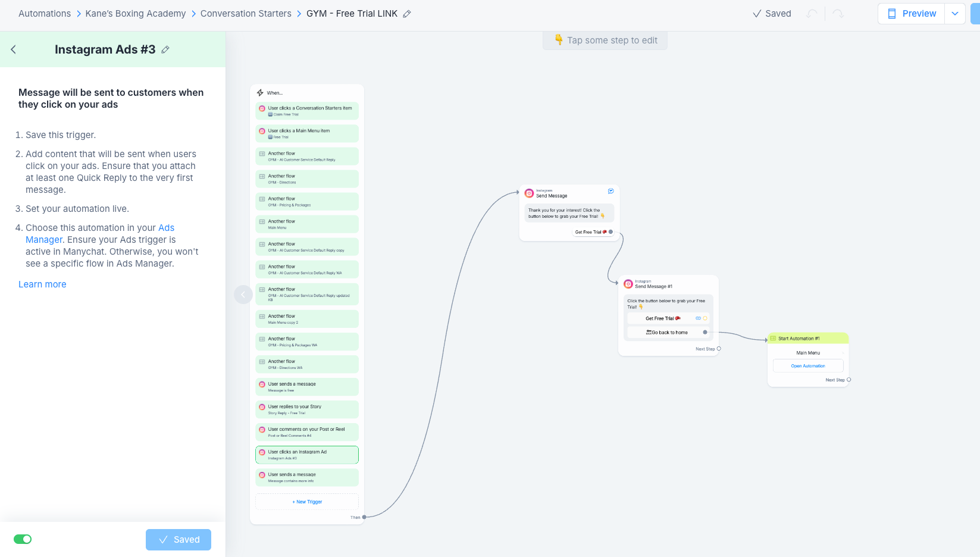Image resolution: width=980 pixels, height=557 pixels.
Task: Click the 'Then' output connector dot
Action: 364,517
